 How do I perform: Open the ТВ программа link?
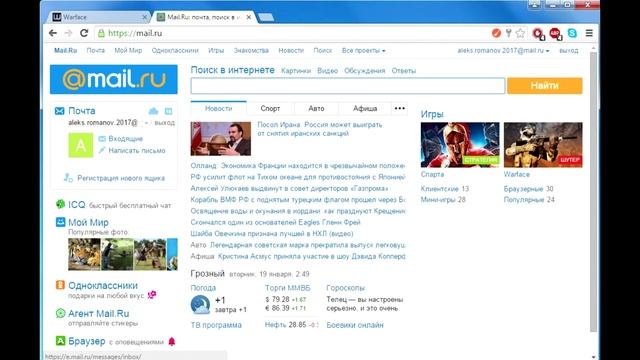[216, 325]
